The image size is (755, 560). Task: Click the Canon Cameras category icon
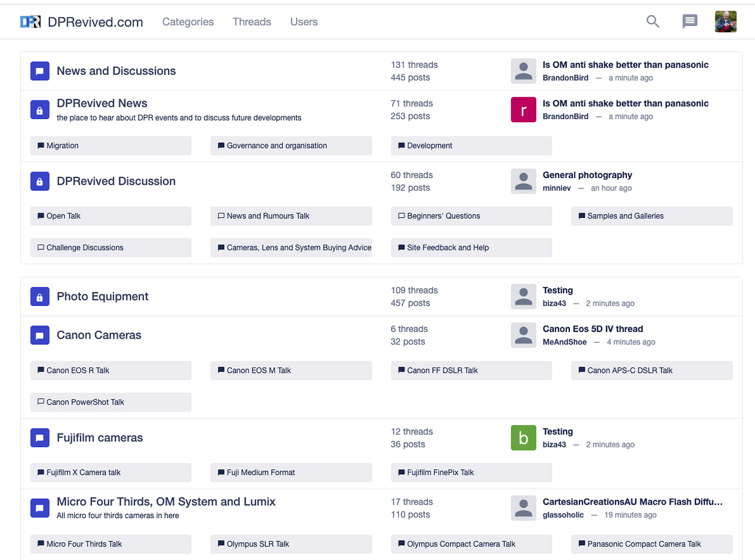(40, 335)
